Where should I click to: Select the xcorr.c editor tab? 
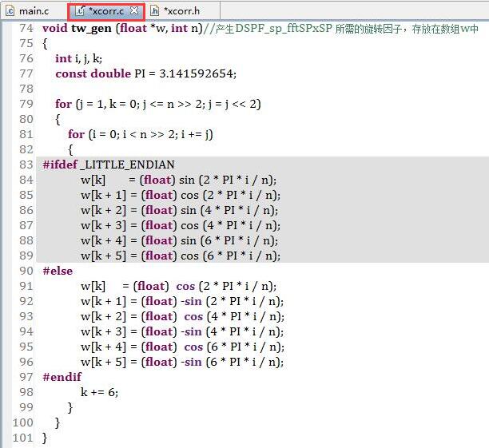(106, 11)
